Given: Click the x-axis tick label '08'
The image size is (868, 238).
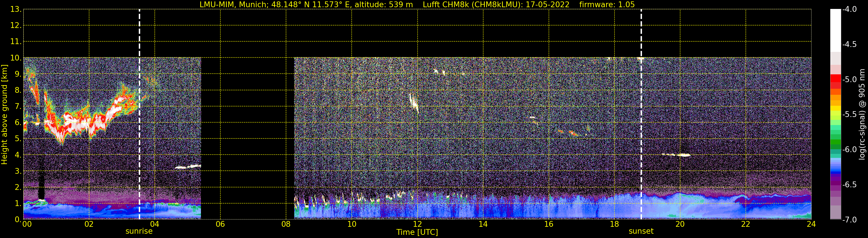Looking at the screenshot, I should pos(286,224).
